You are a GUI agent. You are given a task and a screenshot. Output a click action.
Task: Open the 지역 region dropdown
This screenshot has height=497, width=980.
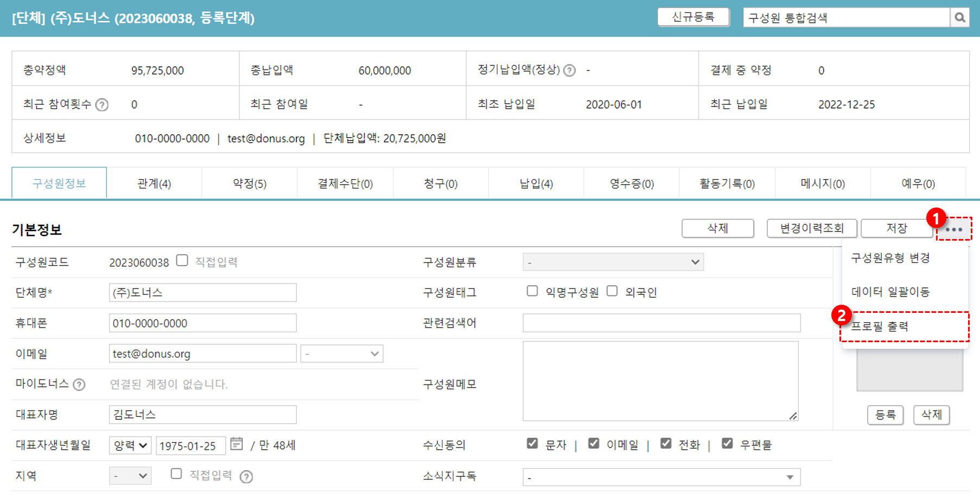pyautogui.click(x=130, y=476)
